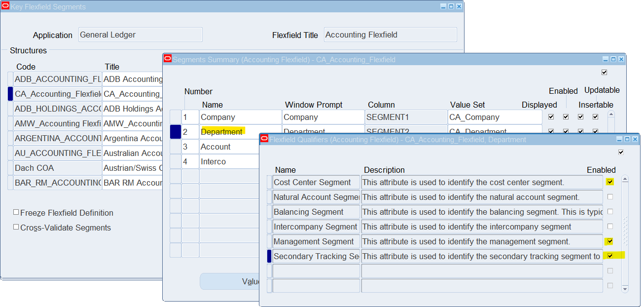Click the secondary tracking segment description text

tap(482, 256)
